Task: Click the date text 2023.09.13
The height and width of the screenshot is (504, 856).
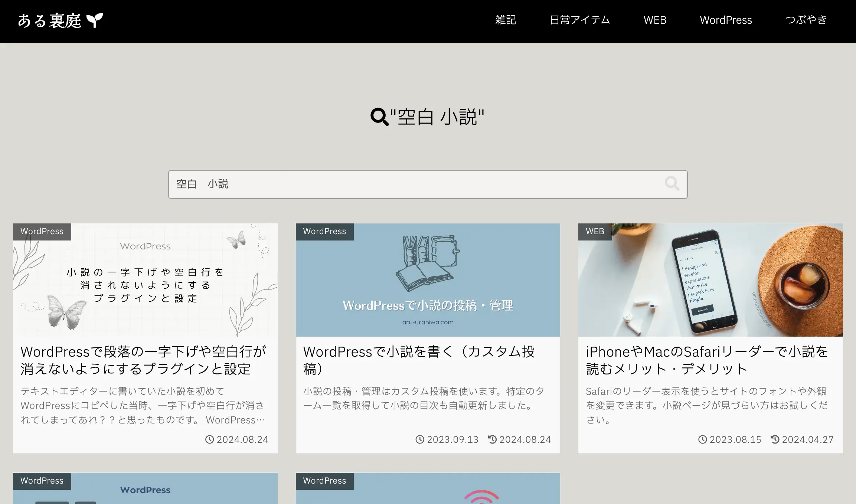Action: point(452,439)
